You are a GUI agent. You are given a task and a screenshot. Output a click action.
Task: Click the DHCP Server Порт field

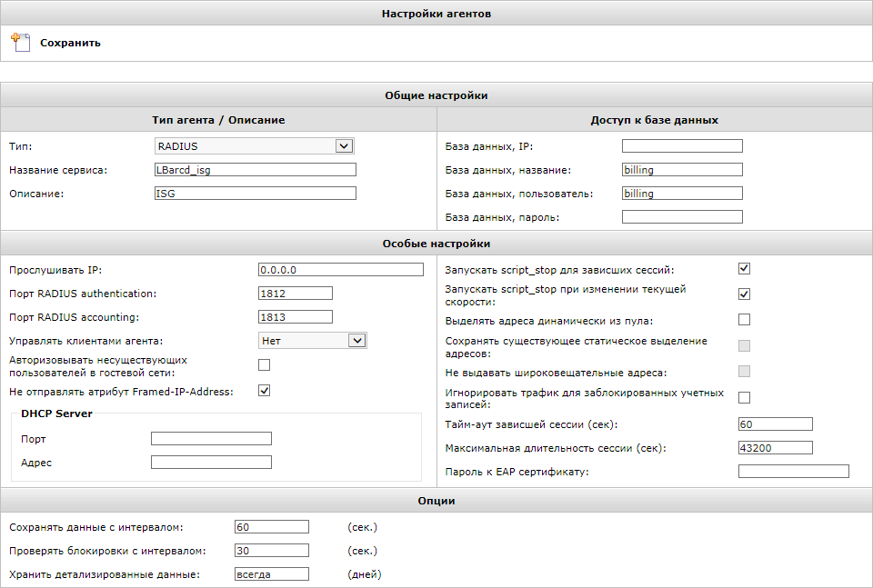pos(211,438)
